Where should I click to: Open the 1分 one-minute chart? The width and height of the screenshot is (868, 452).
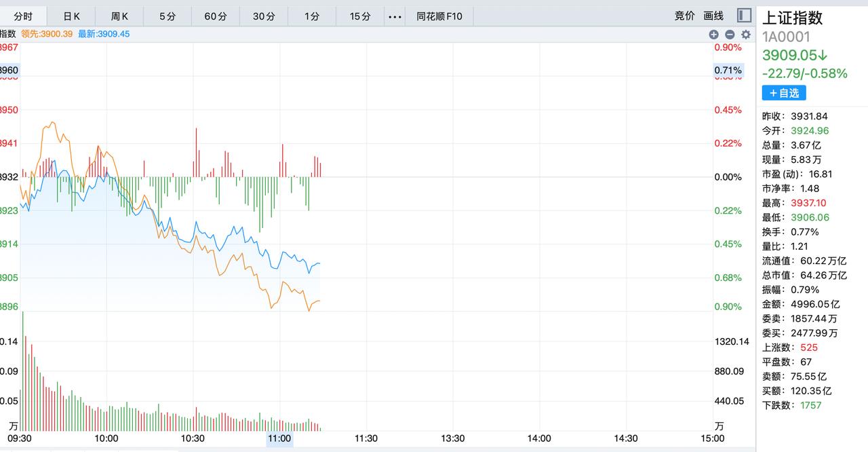click(311, 15)
